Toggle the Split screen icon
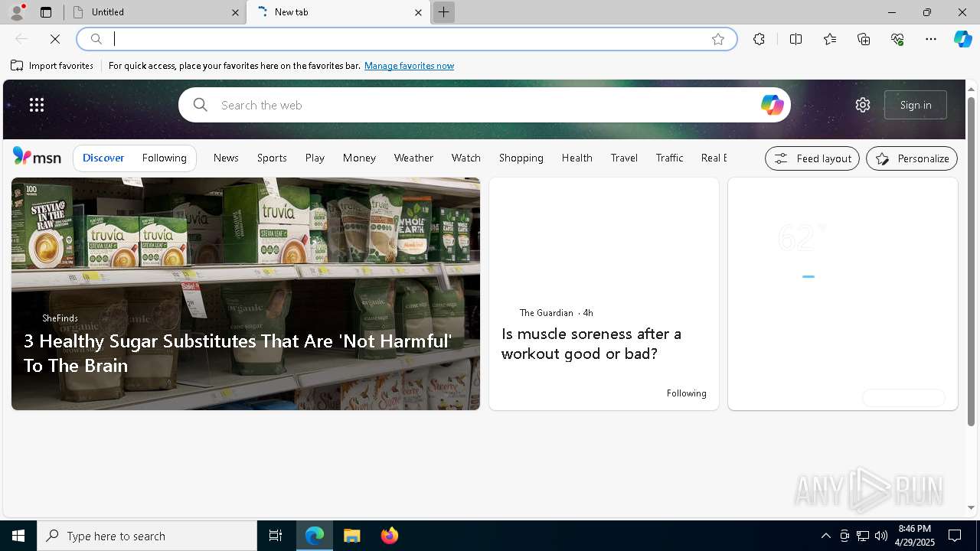The height and width of the screenshot is (551, 980). click(795, 39)
